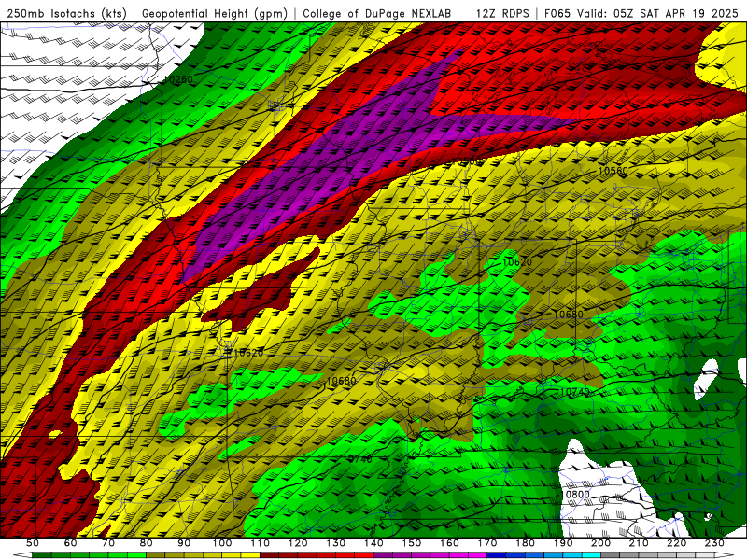The width and height of the screenshot is (747, 560).
Task: Click the 50 value on the color bar
Action: pyautogui.click(x=32, y=543)
